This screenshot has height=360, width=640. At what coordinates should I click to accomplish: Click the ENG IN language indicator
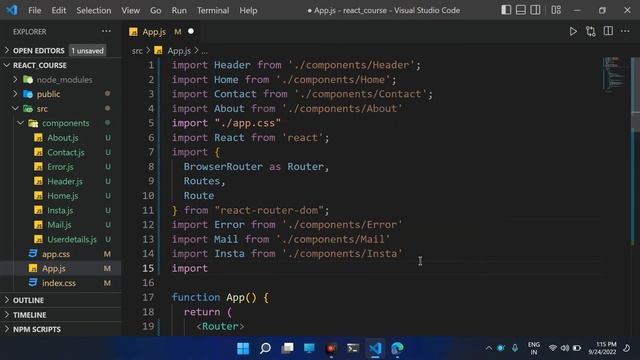pyautogui.click(x=534, y=348)
